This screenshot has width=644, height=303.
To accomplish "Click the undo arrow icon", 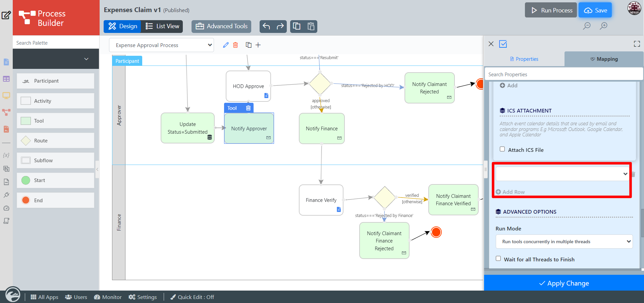I will tap(266, 26).
